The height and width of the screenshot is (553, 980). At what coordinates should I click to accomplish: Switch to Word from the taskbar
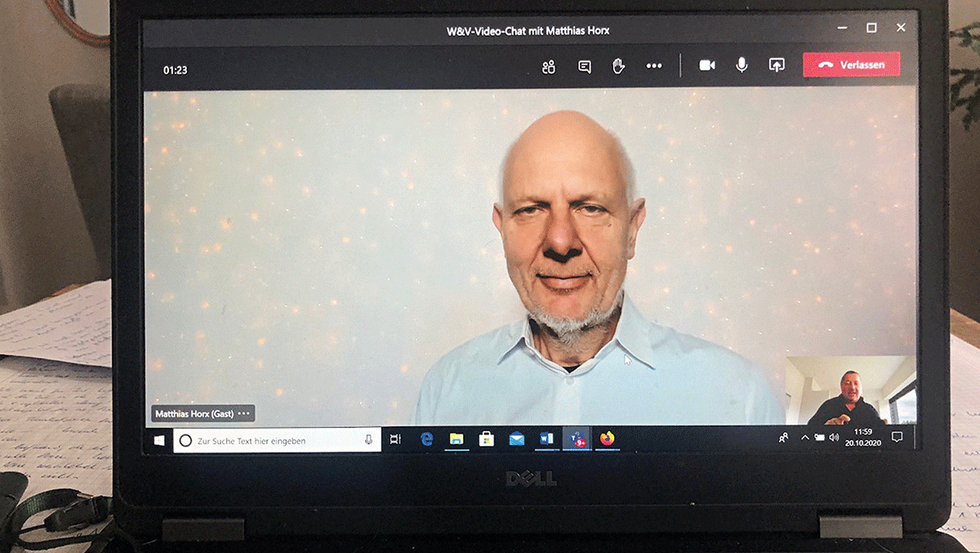[546, 439]
